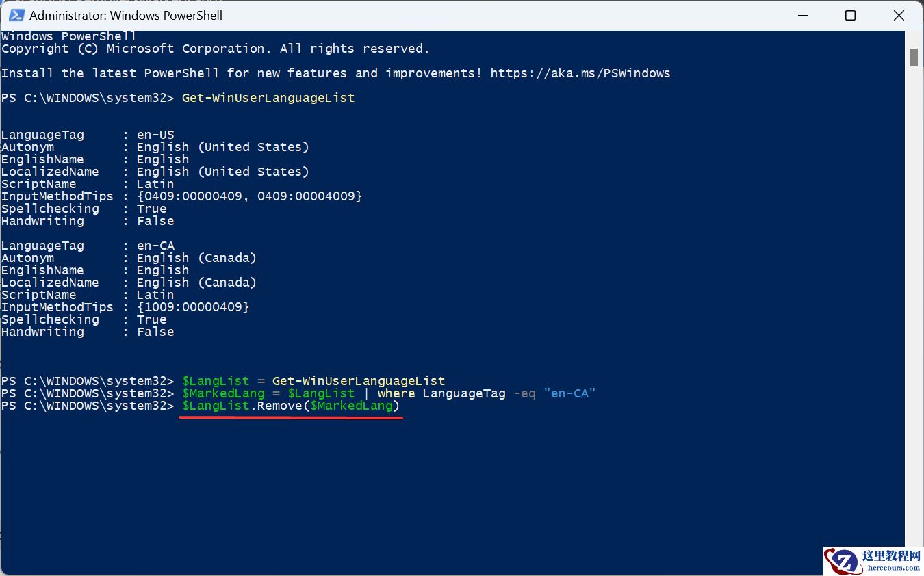
Task: Click the InputMethodTips value {1009:00000409}
Action: tap(193, 307)
